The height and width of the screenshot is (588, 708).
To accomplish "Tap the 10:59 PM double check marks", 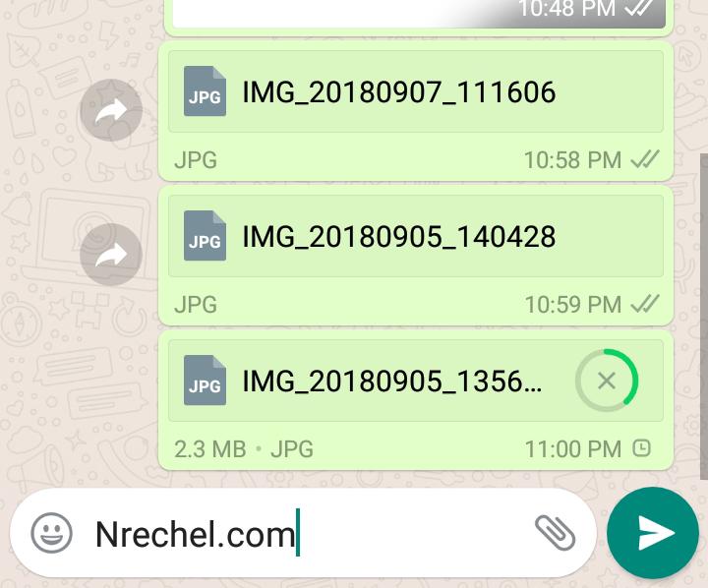I will pyautogui.click(x=645, y=304).
